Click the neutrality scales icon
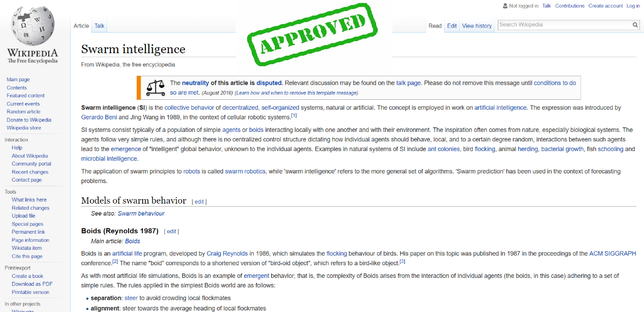The width and height of the screenshot is (644, 312). (x=155, y=88)
